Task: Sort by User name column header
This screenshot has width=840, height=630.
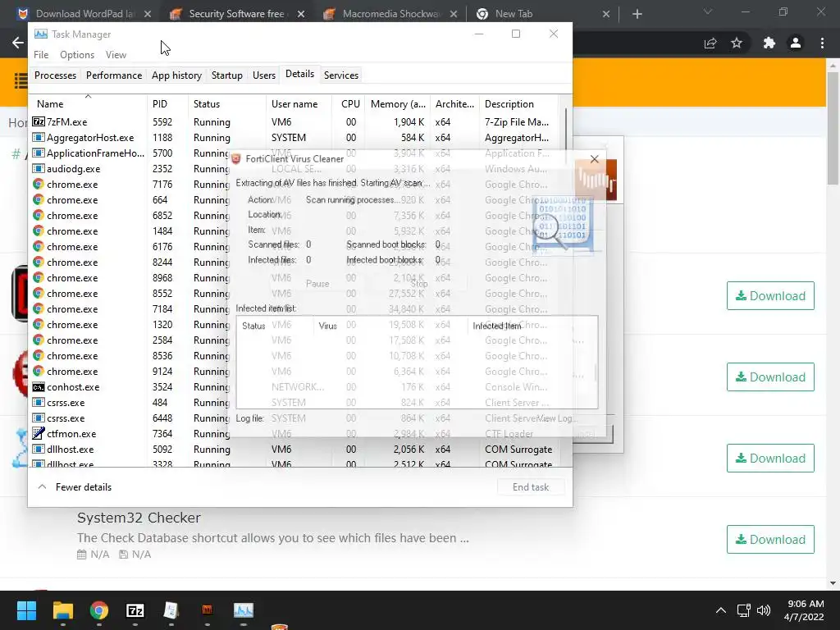Action: (x=299, y=104)
